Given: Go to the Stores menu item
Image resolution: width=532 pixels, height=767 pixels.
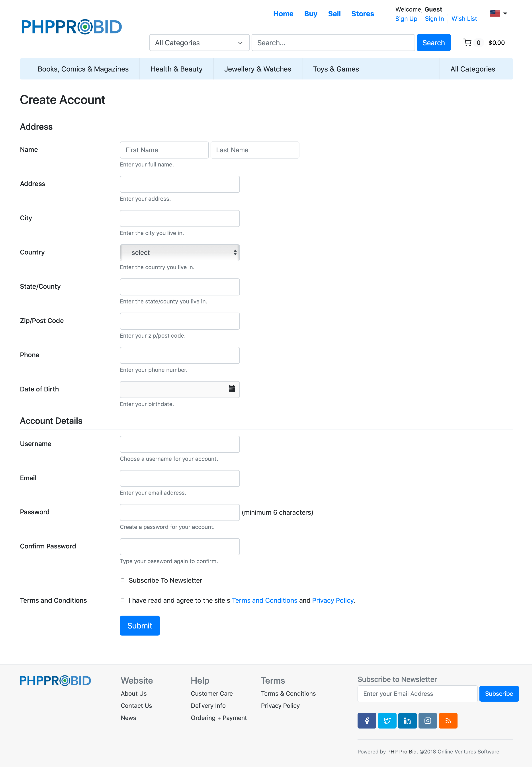Looking at the screenshot, I should pos(362,14).
